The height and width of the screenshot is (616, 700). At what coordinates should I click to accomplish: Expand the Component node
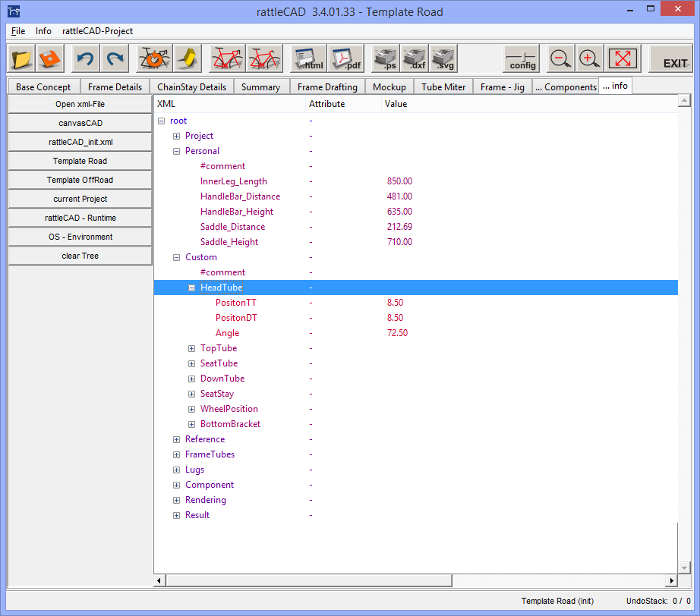click(176, 485)
